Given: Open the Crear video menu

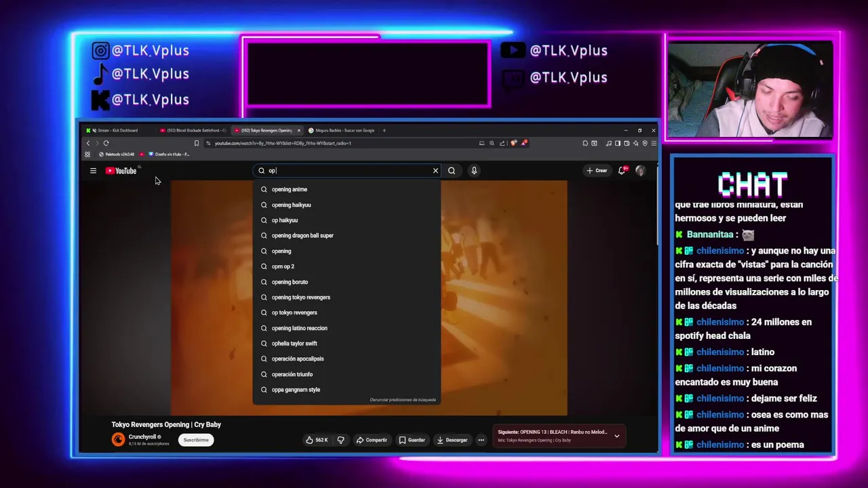Looking at the screenshot, I should [x=597, y=171].
